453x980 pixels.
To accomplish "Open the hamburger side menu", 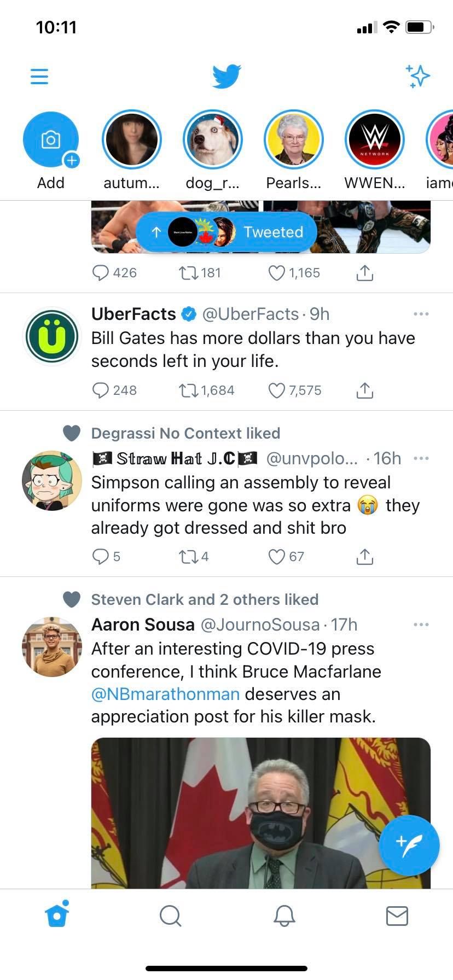I will click(x=39, y=77).
